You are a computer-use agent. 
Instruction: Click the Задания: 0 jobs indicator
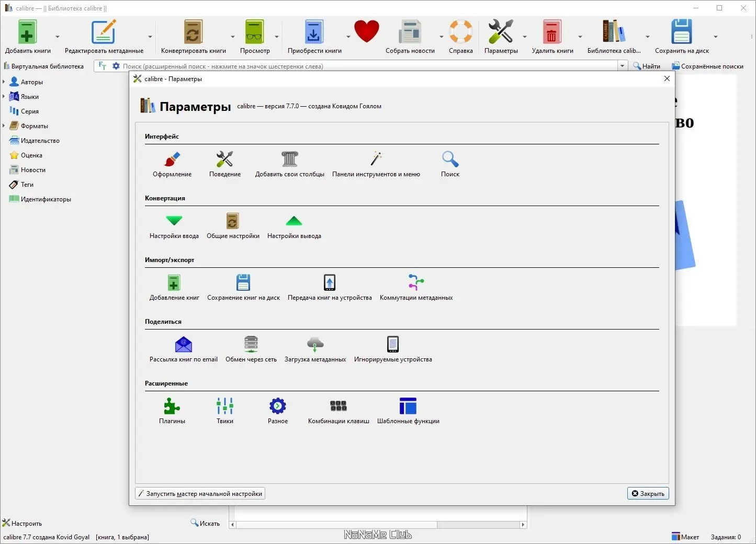click(x=726, y=537)
